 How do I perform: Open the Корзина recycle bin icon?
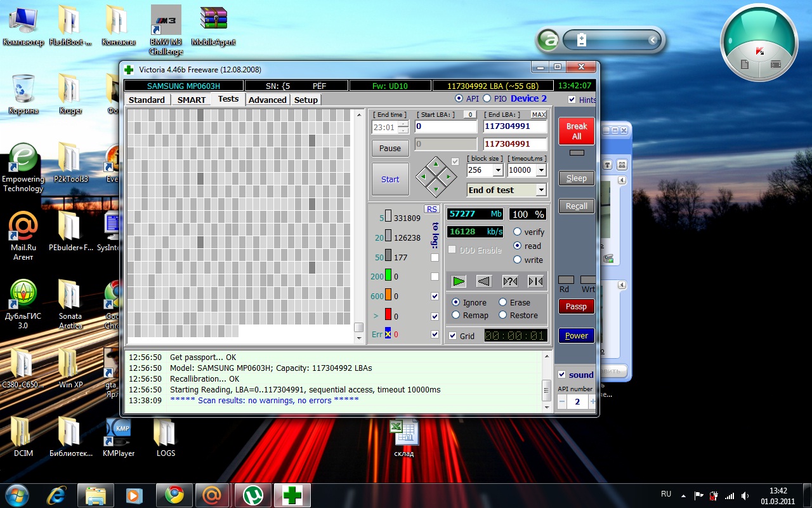[23, 94]
